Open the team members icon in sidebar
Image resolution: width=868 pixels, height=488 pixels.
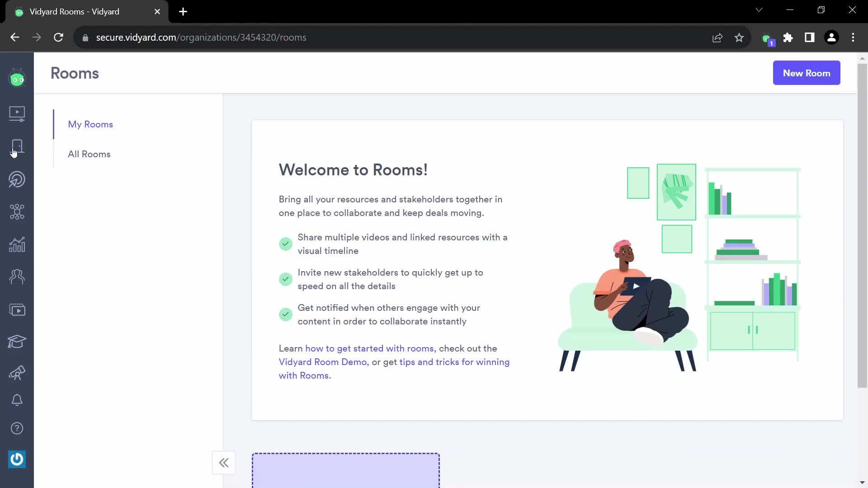[17, 277]
